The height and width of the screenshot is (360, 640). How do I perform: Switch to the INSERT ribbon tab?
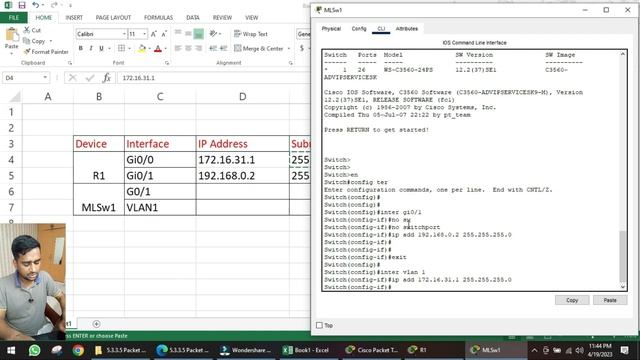tap(74, 18)
